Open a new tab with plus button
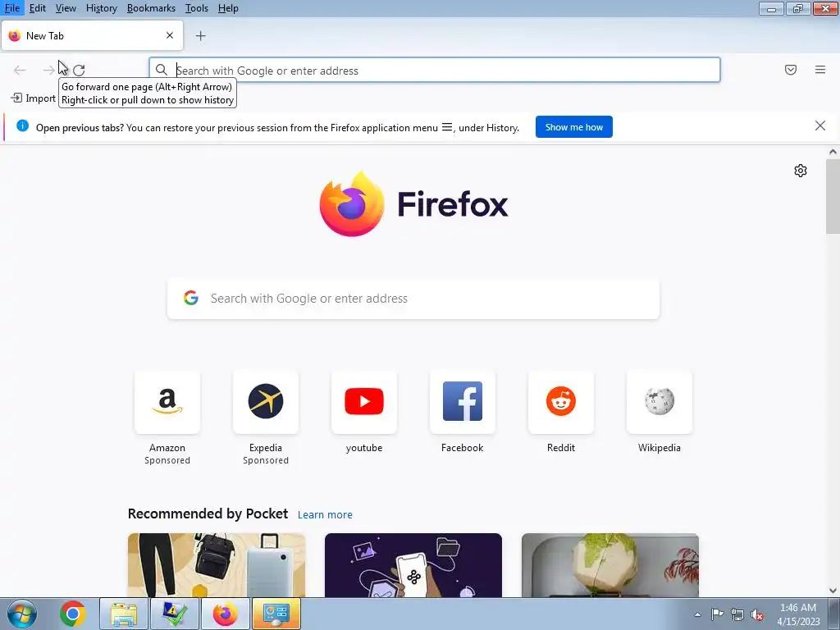This screenshot has width=840, height=630. coord(200,36)
